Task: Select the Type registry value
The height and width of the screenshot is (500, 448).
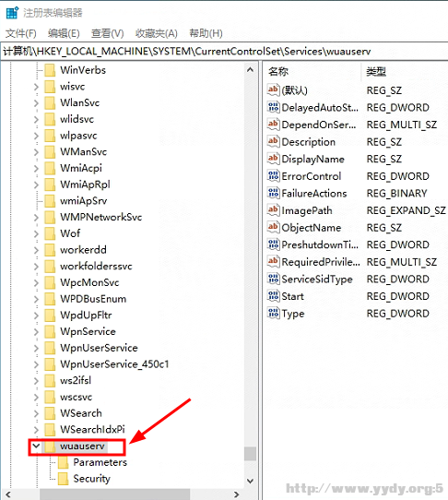Action: coord(293,314)
